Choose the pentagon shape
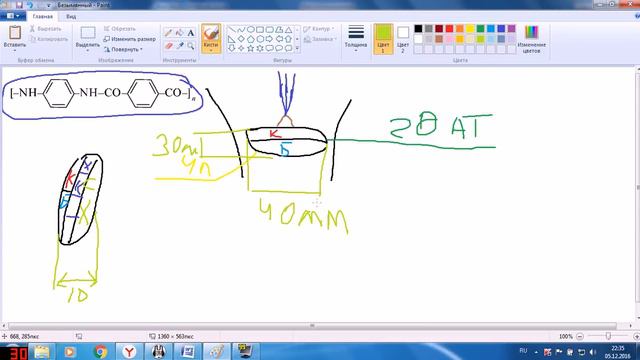The width and height of the screenshot is (640, 360). (251, 39)
